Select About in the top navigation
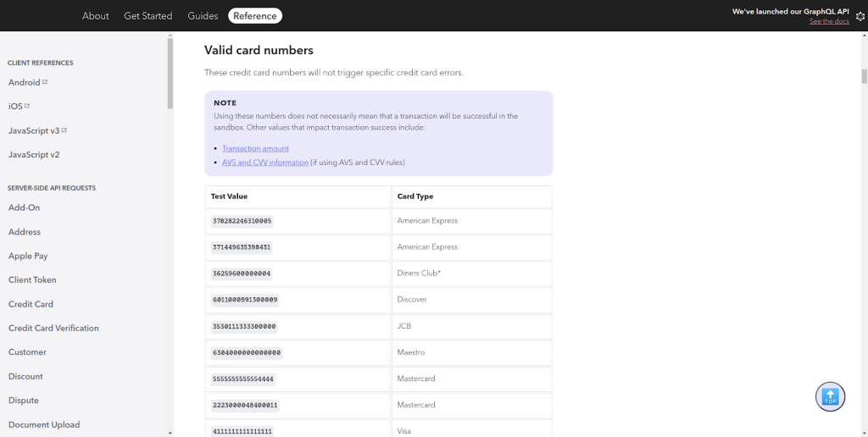Screen dimensions: 868x437 click(96, 16)
